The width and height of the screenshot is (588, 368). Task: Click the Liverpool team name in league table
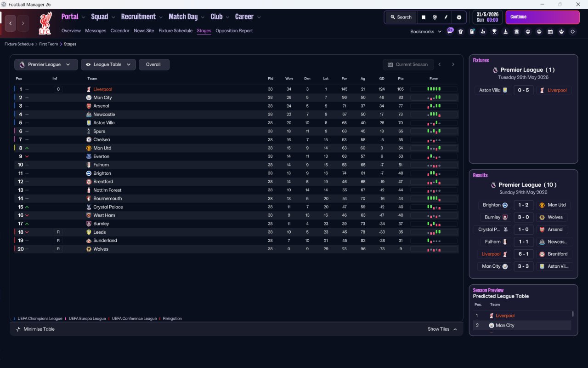[102, 89]
